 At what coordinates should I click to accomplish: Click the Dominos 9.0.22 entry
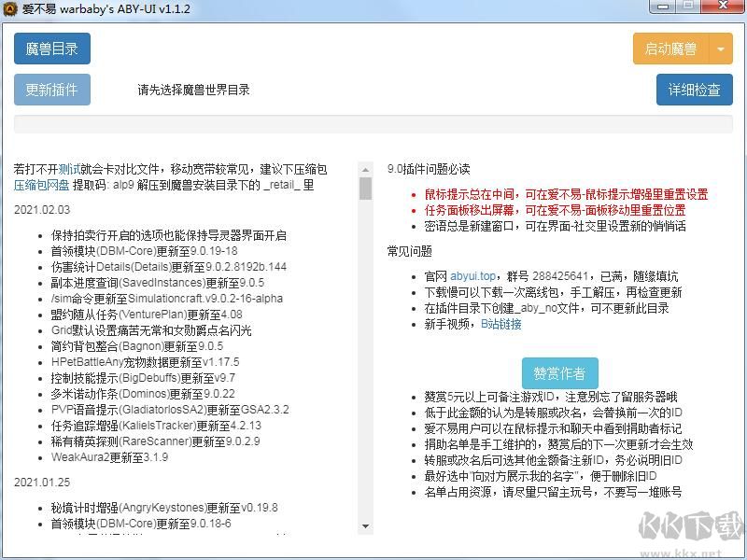coord(143,394)
